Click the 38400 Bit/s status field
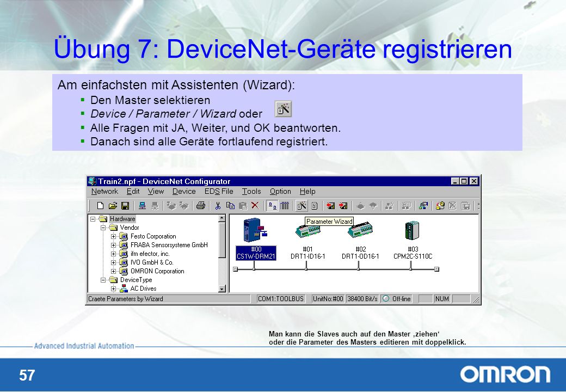The height and width of the screenshot is (392, 566). 362,299
